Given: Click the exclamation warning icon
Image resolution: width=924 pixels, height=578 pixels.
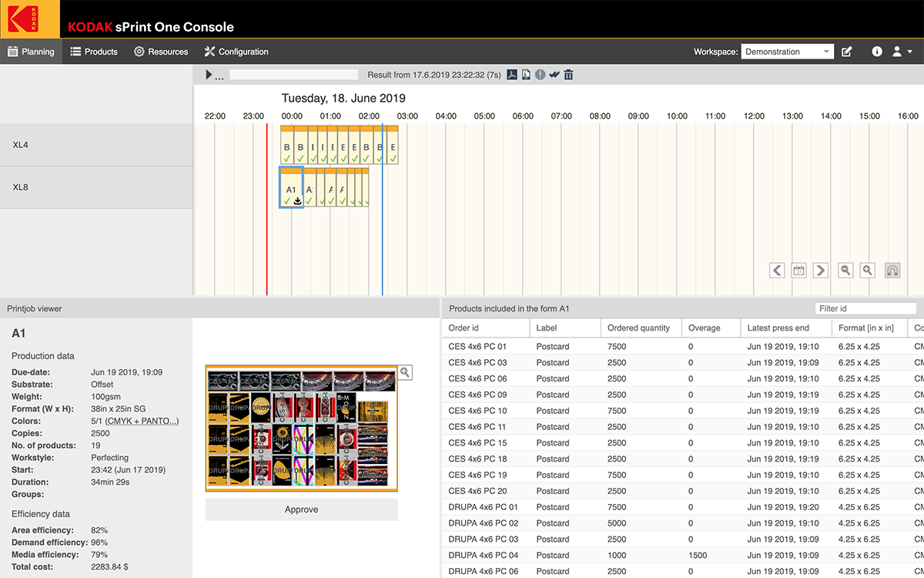Looking at the screenshot, I should point(540,75).
